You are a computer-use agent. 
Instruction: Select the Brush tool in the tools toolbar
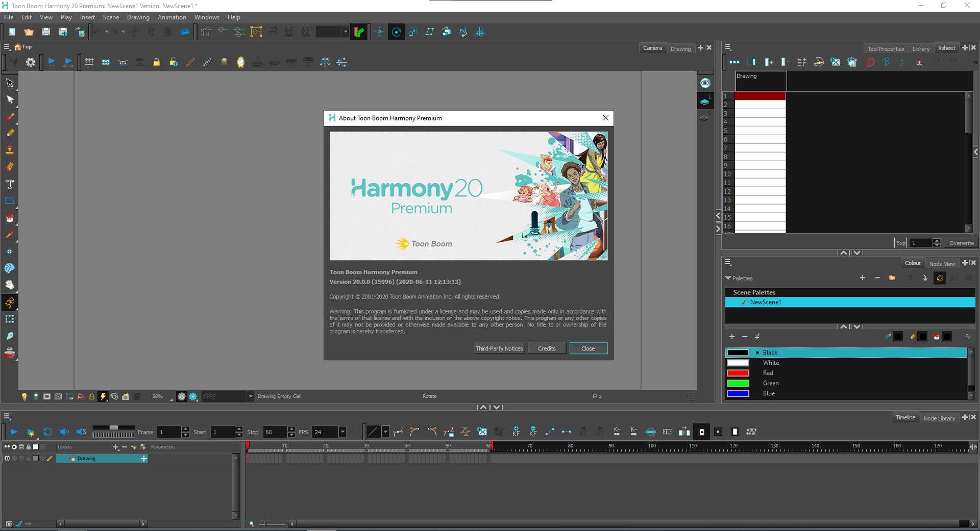(x=10, y=116)
